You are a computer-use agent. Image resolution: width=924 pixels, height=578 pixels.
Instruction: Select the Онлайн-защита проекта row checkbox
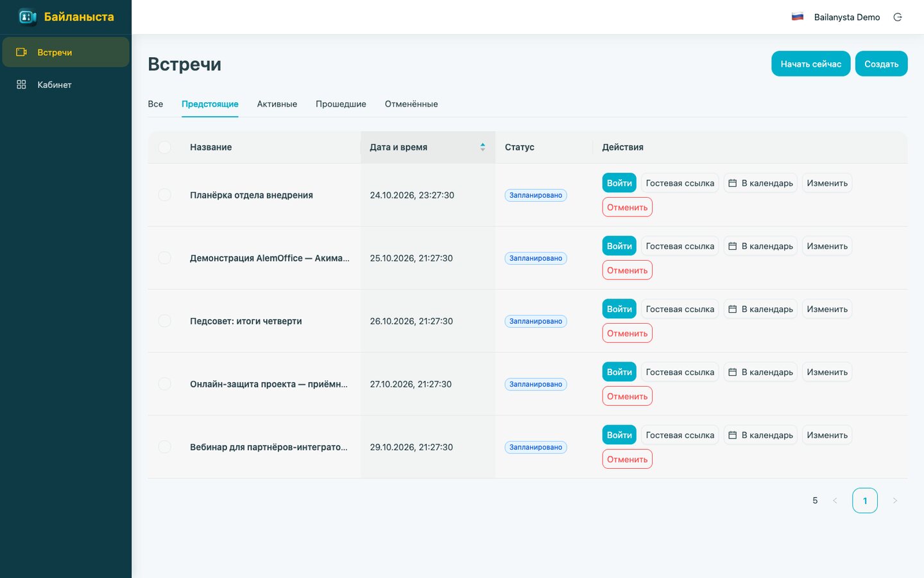165,383
